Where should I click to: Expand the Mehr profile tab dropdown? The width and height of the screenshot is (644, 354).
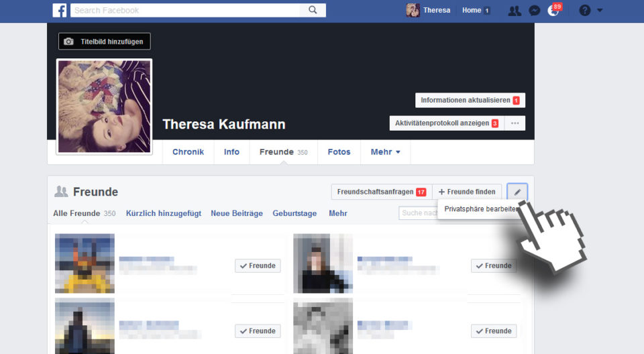click(x=385, y=152)
